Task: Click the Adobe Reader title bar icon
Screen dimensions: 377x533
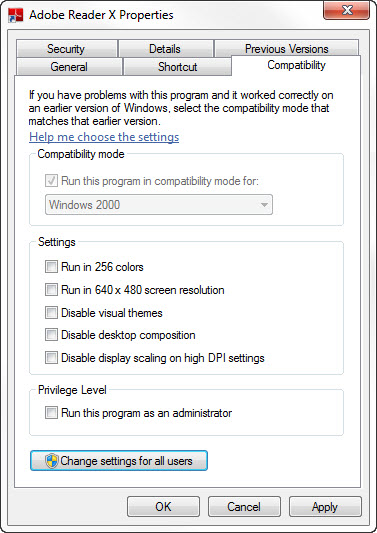Action: click(16, 15)
